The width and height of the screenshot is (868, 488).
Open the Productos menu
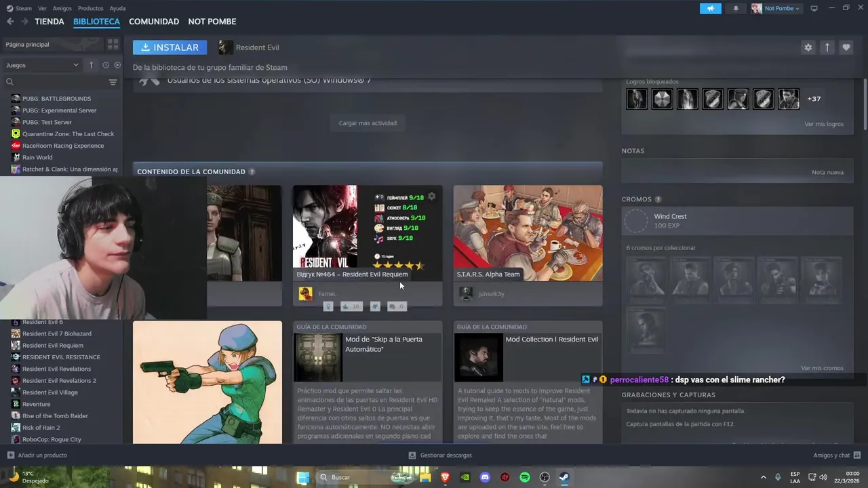tap(91, 8)
